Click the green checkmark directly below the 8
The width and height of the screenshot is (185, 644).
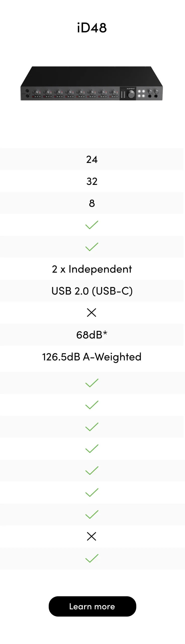coord(92,225)
